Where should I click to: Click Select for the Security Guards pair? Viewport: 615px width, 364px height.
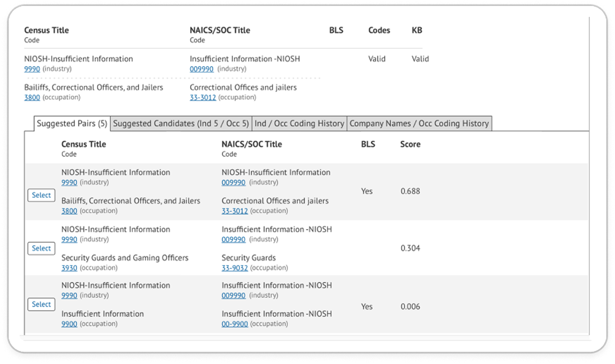[x=41, y=248]
